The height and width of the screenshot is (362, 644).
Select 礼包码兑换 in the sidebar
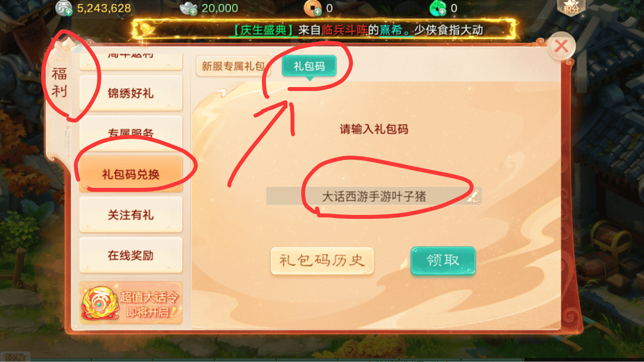tap(131, 174)
